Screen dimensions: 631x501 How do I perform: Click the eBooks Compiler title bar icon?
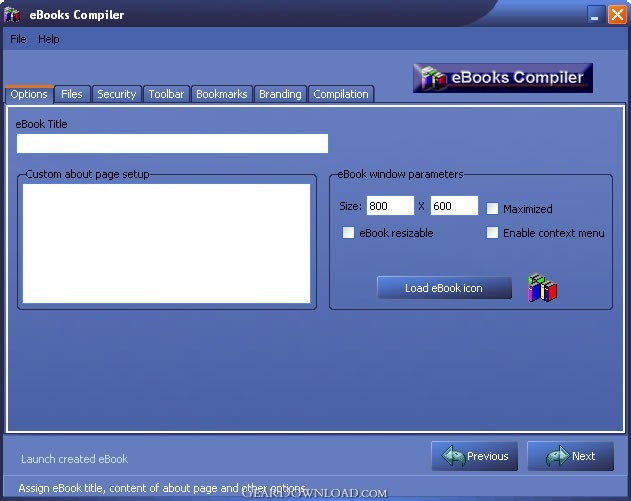12,14
